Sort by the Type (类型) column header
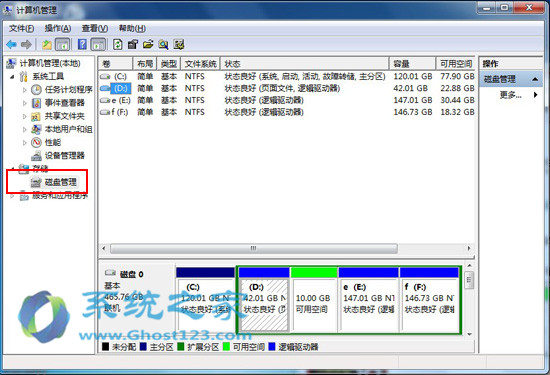Image resolution: width=550 pixels, height=375 pixels. point(169,64)
